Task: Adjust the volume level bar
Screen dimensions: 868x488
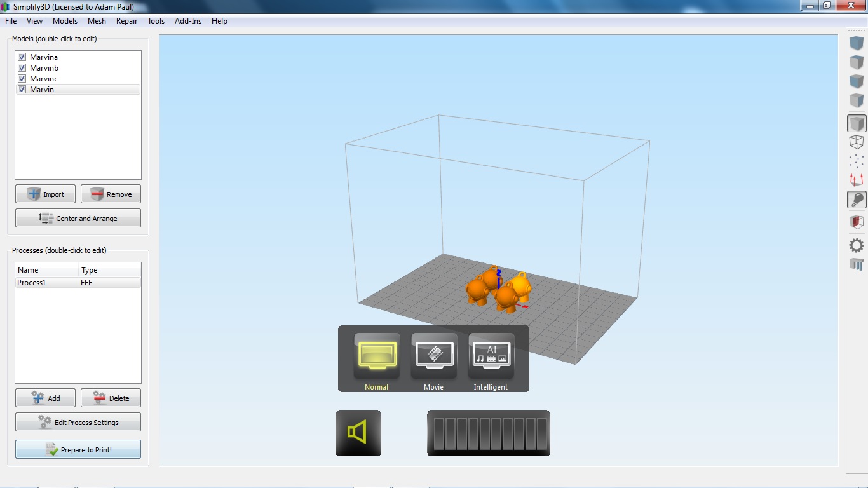Action: pos(489,433)
